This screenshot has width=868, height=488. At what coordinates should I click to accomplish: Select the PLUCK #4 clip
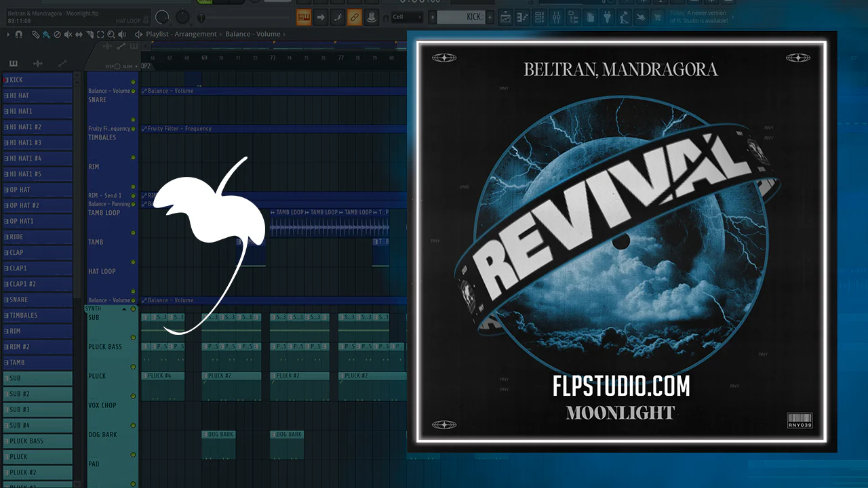pyautogui.click(x=163, y=386)
